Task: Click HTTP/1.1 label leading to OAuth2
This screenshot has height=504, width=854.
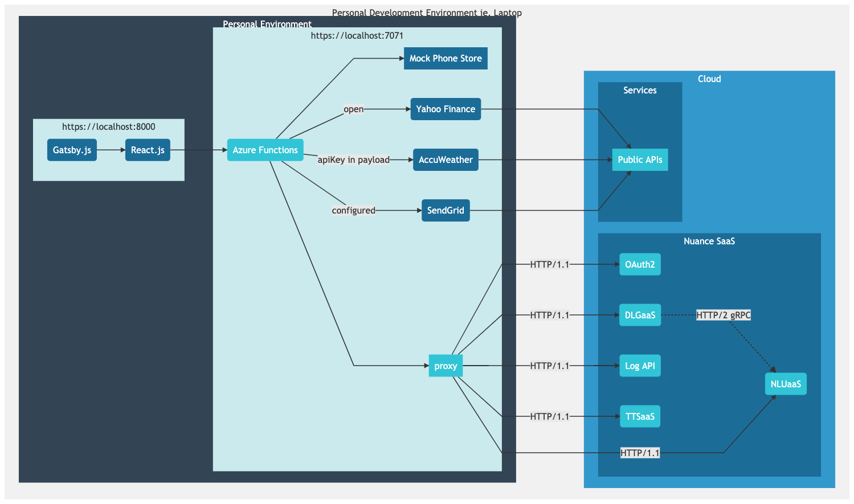Action: (549, 265)
